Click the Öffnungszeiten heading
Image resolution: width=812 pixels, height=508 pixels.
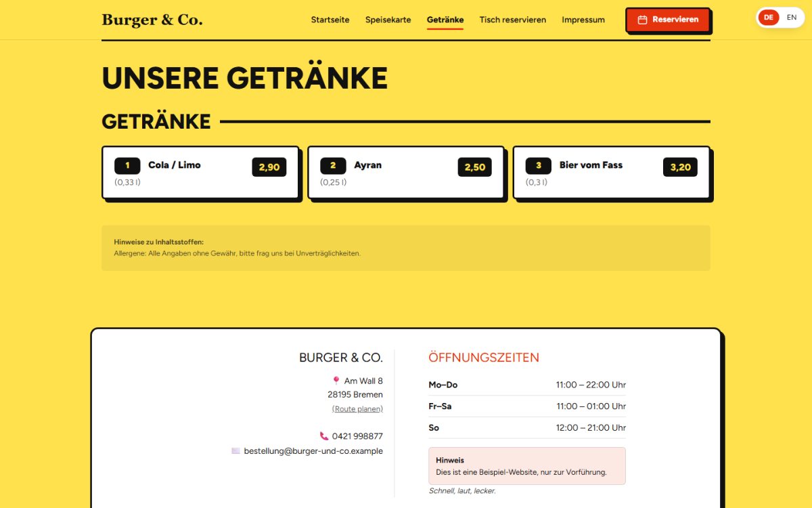coord(484,358)
